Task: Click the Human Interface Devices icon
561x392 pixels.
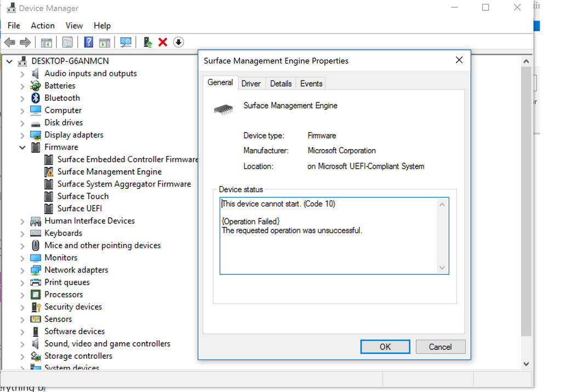Action: 36,221
